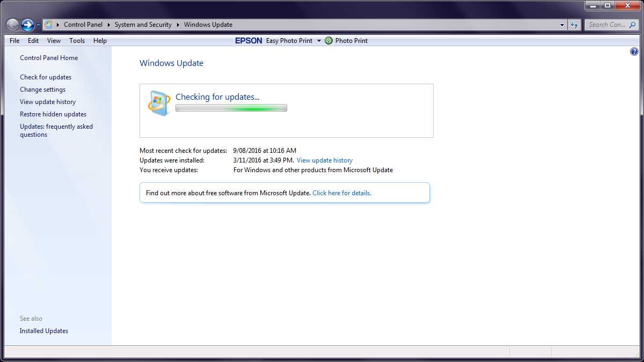Screen dimensions: 644x362
Task: Click 'For Windows and other products from Microsoft Update'
Action: 313,170
